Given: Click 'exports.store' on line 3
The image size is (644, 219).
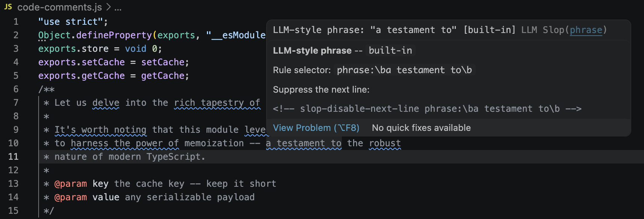Looking at the screenshot, I should click(73, 49).
